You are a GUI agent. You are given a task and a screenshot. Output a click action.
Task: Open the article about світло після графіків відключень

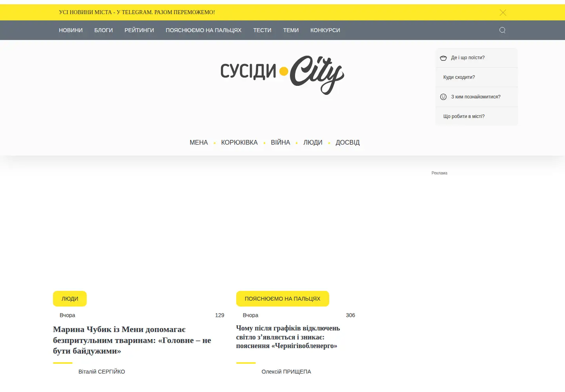click(288, 337)
